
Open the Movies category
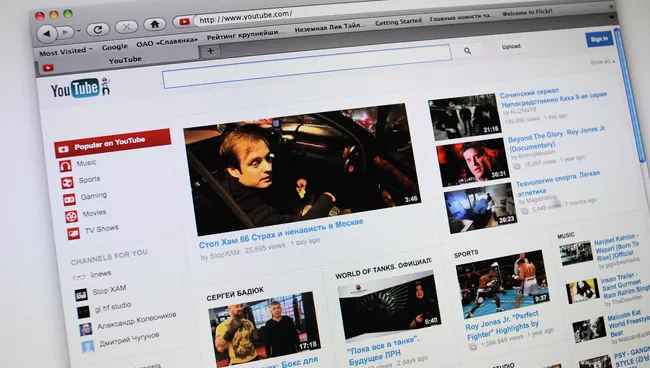tap(94, 213)
